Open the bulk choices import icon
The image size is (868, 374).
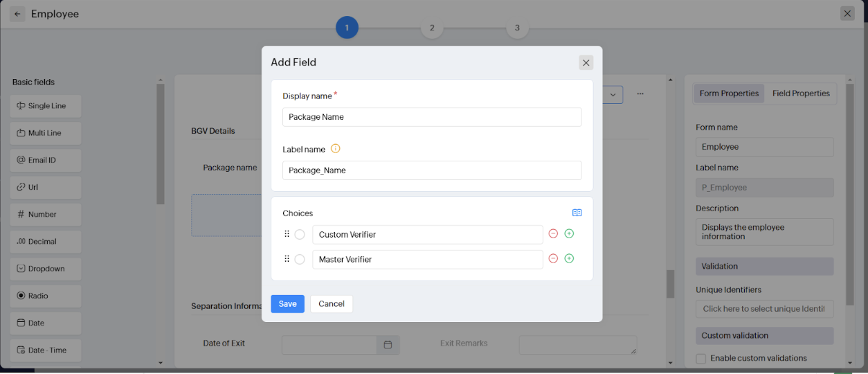click(x=577, y=213)
